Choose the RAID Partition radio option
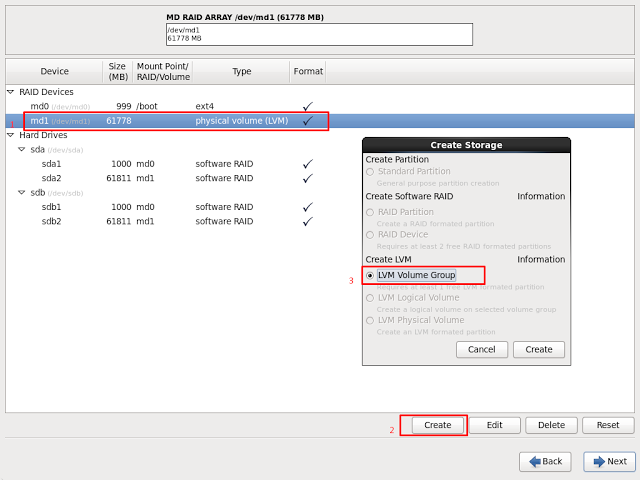This screenshot has width=640, height=480. click(371, 212)
